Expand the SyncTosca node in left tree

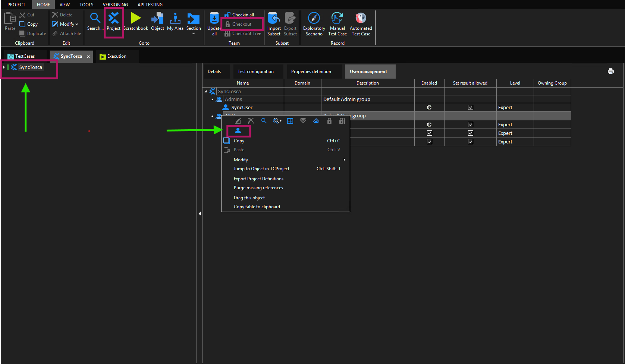tap(4, 67)
